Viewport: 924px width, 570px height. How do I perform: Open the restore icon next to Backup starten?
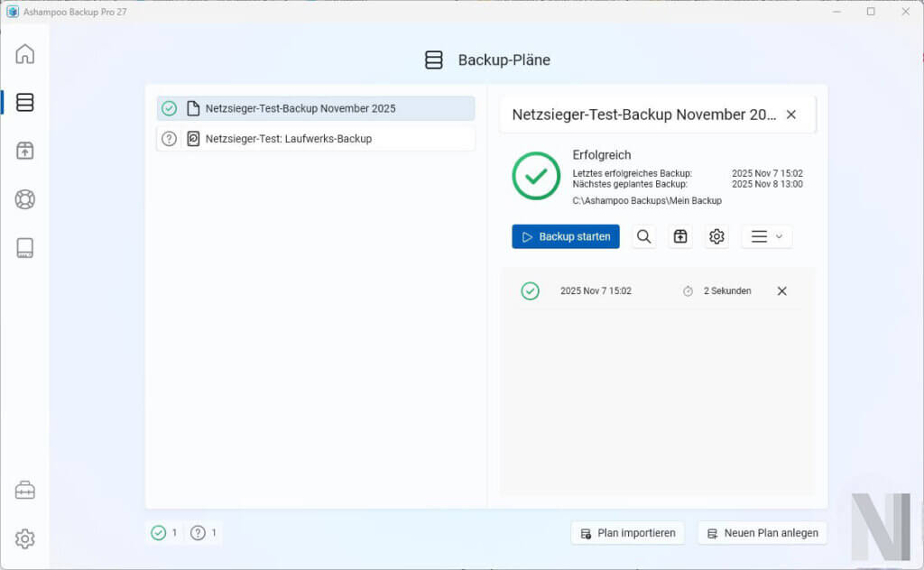coord(679,236)
